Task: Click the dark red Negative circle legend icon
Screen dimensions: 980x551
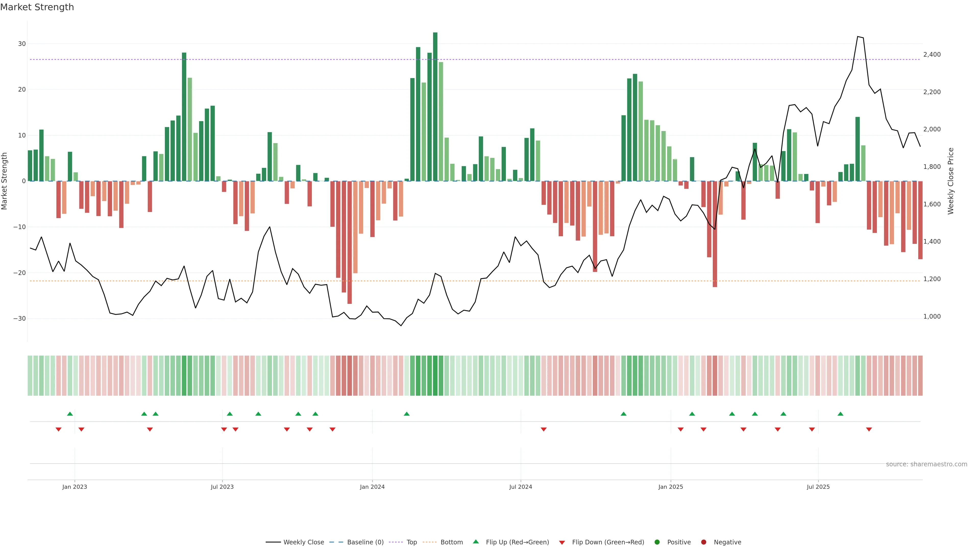Action: click(x=703, y=542)
